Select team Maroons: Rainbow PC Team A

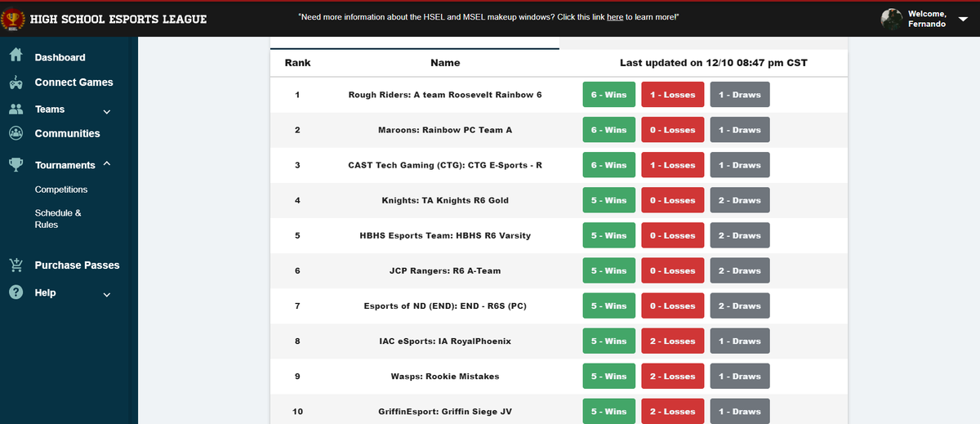(x=445, y=130)
